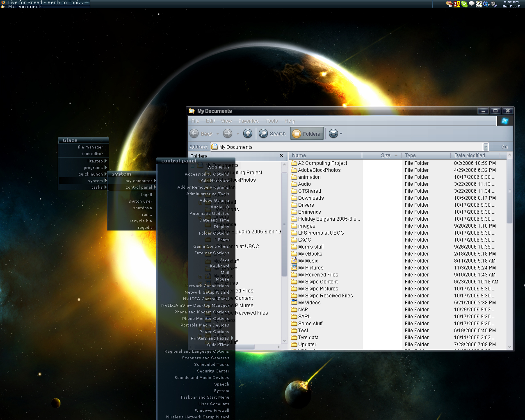The width and height of the screenshot is (525, 420).
Task: Click the green Skype tray icon
Action: [464, 4]
